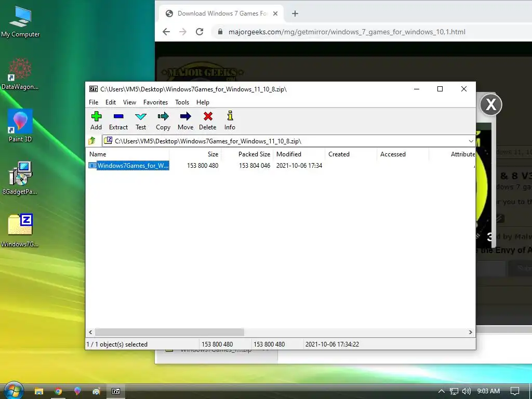
Task: Open the Edit menu
Action: pos(111,102)
